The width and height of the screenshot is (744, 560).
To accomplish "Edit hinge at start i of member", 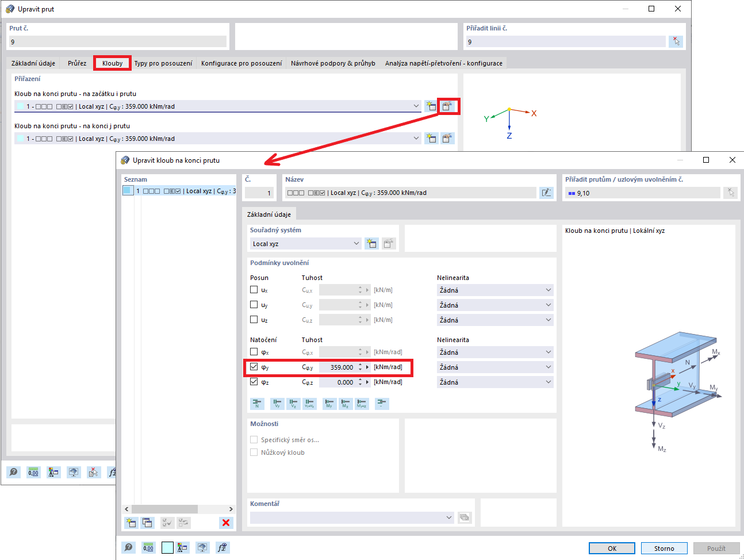I will pos(447,106).
